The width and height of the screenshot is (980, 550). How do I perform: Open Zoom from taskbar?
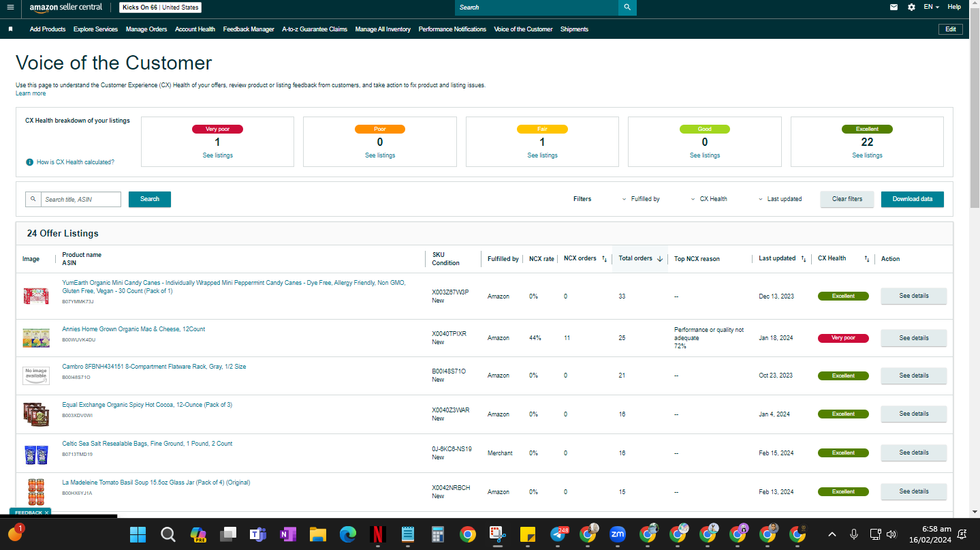618,534
